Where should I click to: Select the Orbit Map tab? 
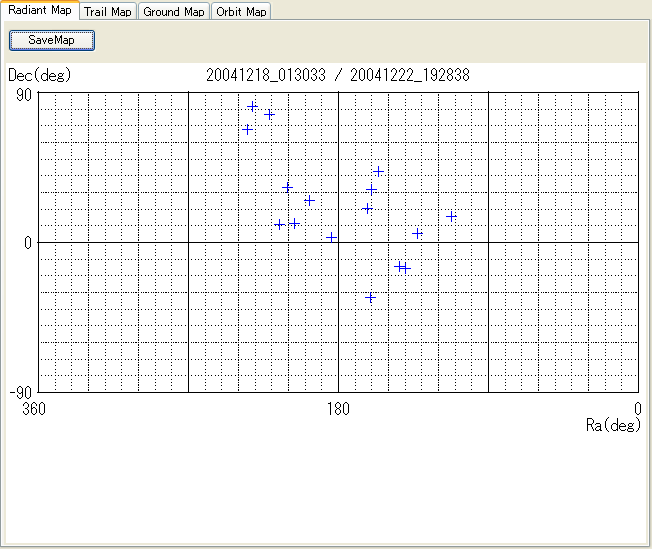pos(241,12)
